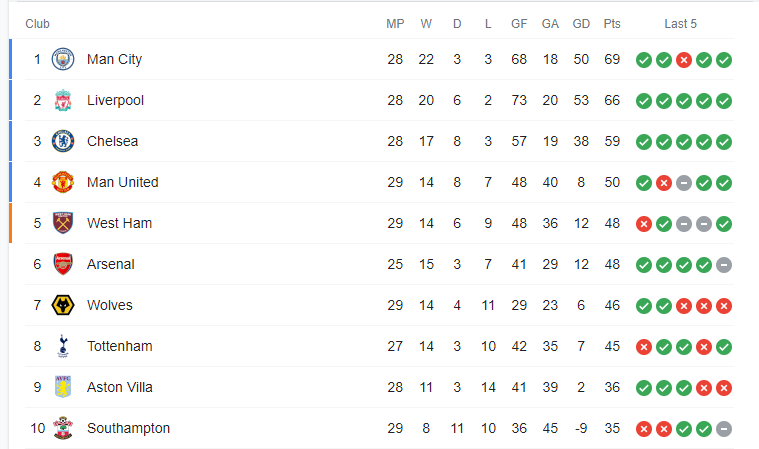Screen dimensions: 759x449
Task: Click the Aston Villa club crest
Action: 63,387
